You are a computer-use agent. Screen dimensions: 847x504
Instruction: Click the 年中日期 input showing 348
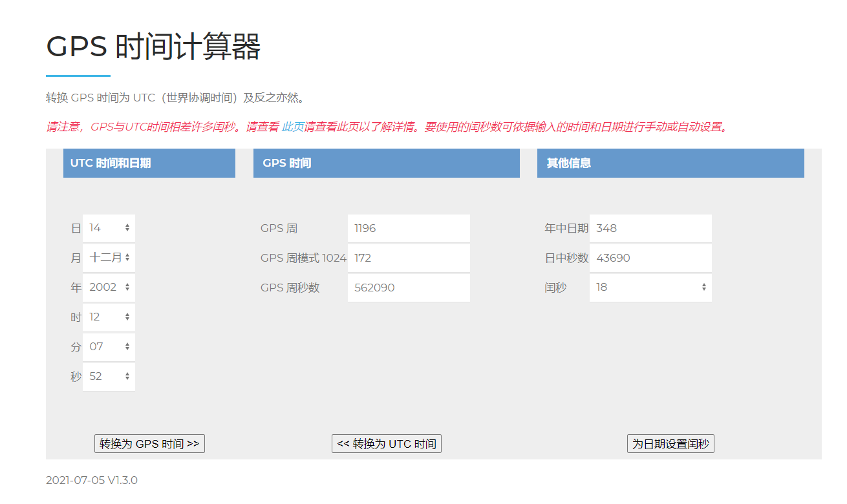[650, 228]
